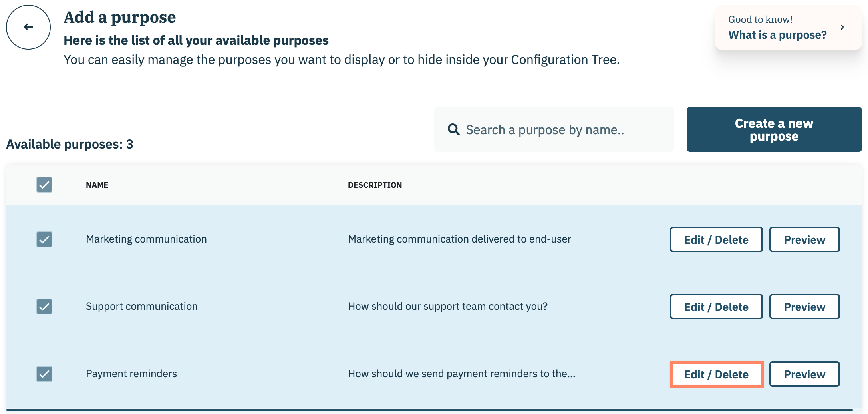Edit or delete Support communication purpose

tap(716, 307)
